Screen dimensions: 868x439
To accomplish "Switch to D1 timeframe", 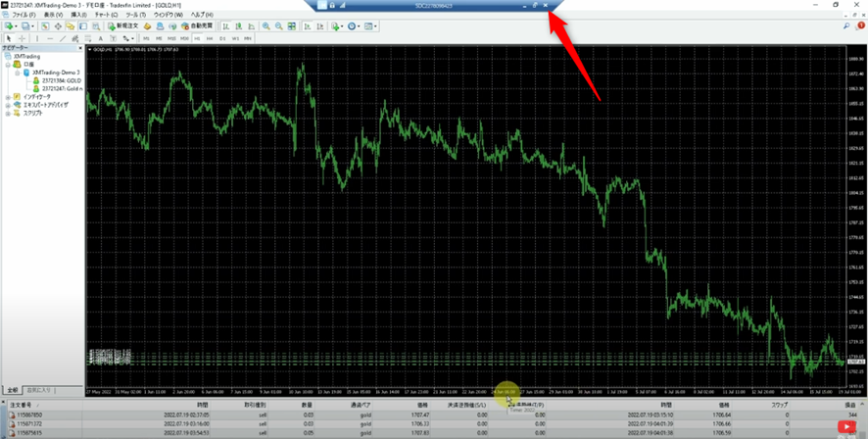I will click(222, 38).
